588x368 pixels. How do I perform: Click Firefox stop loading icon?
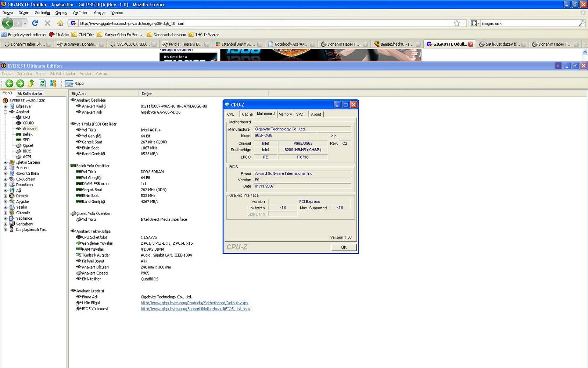[47, 23]
